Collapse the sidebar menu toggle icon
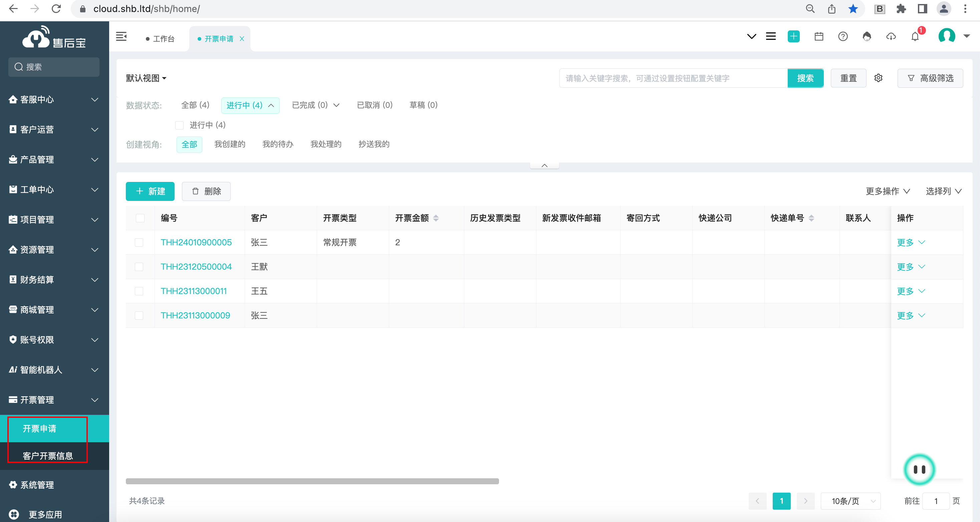 coord(121,36)
